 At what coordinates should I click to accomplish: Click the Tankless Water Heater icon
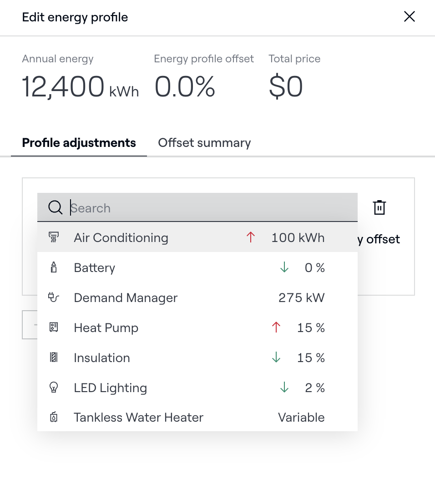pyautogui.click(x=54, y=417)
